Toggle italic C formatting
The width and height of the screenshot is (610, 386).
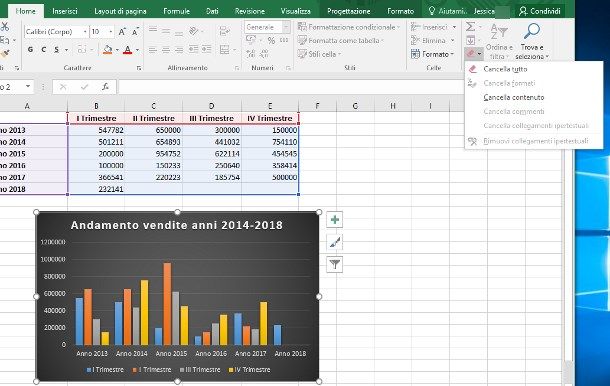pyautogui.click(x=44, y=49)
